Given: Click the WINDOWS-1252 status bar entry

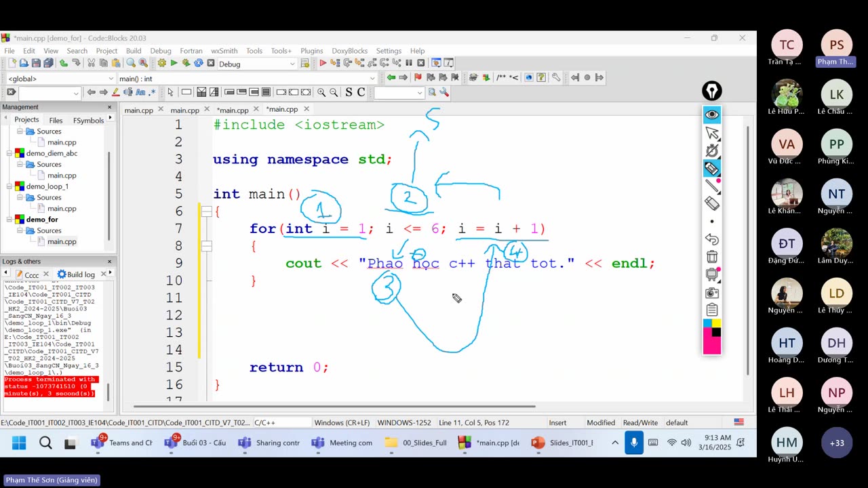Looking at the screenshot, I should click(404, 422).
